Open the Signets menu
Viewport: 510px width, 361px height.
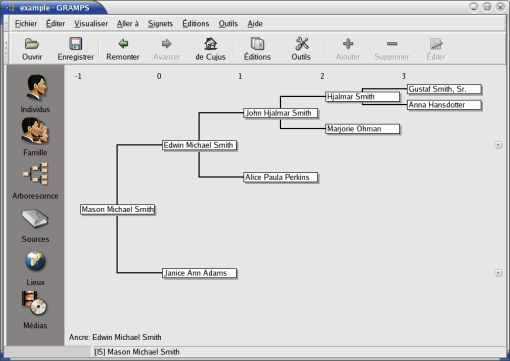[160, 24]
